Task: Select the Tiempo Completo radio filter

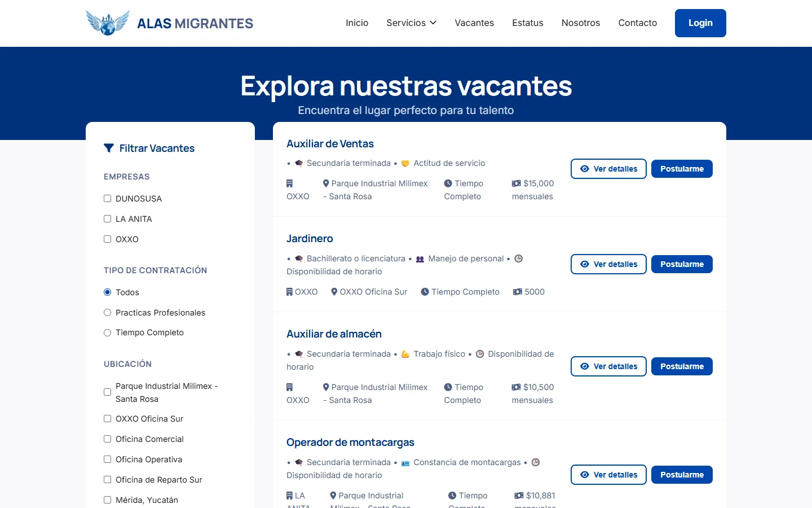Action: 107,333
